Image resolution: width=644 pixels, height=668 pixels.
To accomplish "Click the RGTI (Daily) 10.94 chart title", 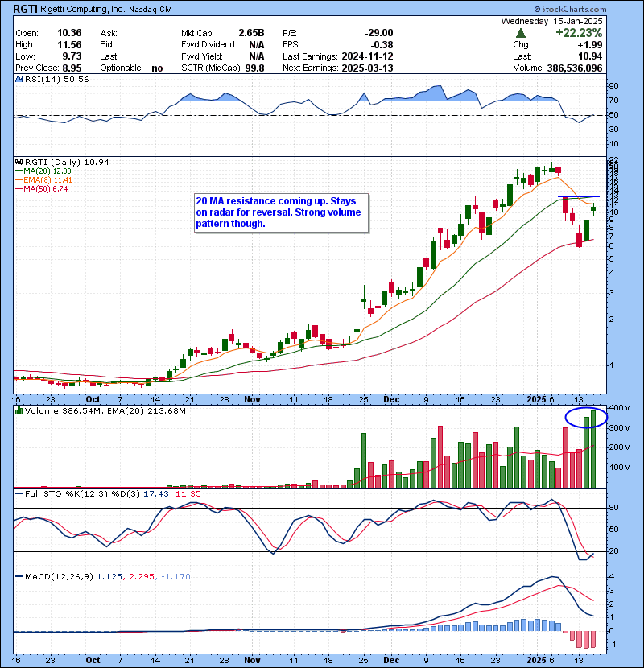I will 67,163.
